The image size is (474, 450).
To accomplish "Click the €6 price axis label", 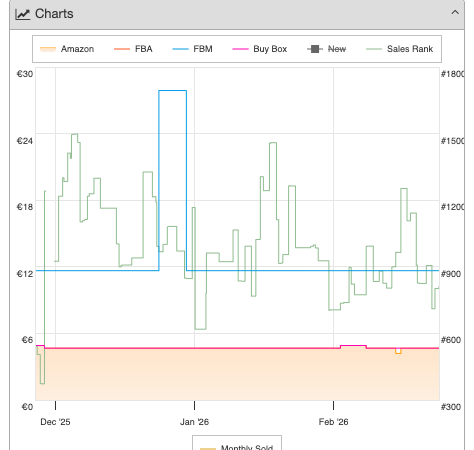I will click(x=27, y=340).
